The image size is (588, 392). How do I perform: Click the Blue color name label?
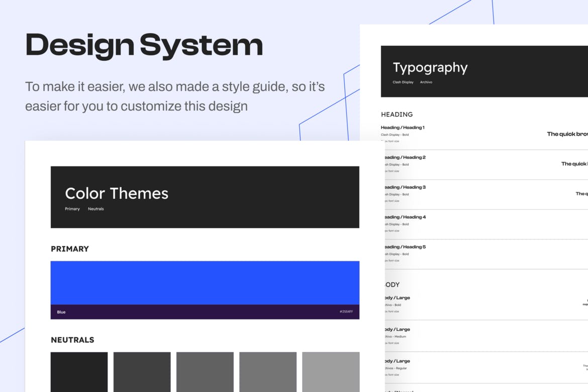click(61, 312)
